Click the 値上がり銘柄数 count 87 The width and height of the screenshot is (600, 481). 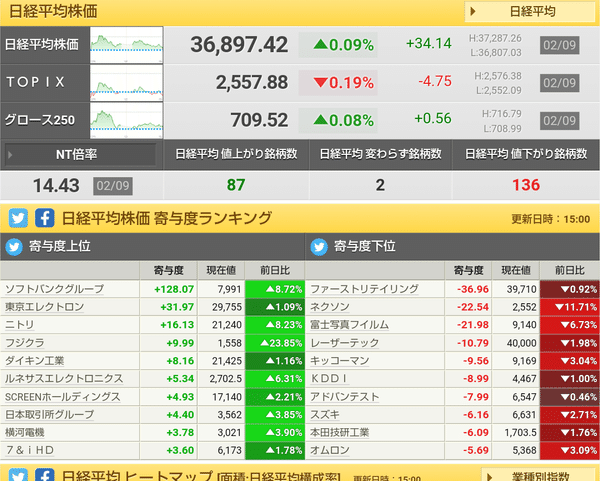tap(236, 185)
